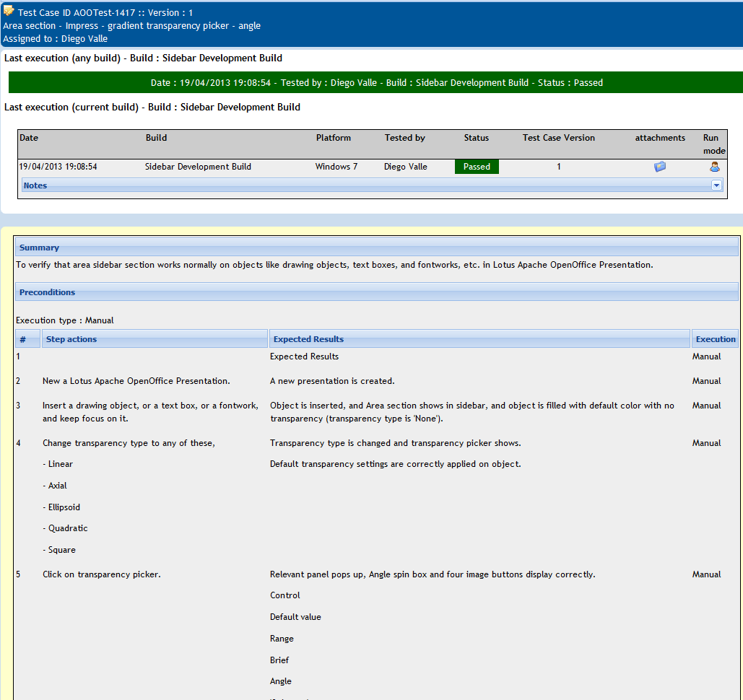Image resolution: width=743 pixels, height=700 pixels.
Task: Click the manual run mode person icon
Action: coord(715,167)
